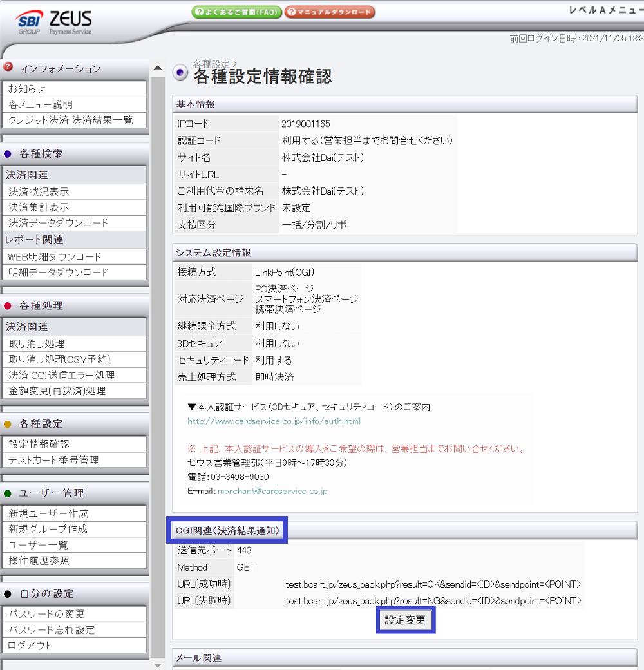
Task: Go to テストカード番号管理
Action: pos(74,460)
